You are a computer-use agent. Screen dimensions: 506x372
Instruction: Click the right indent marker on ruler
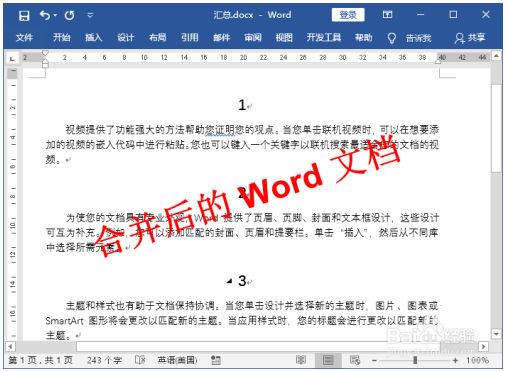tap(439, 61)
